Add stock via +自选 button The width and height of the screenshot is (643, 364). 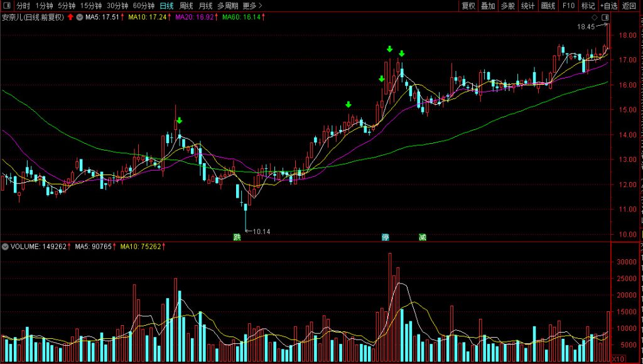(609, 6)
